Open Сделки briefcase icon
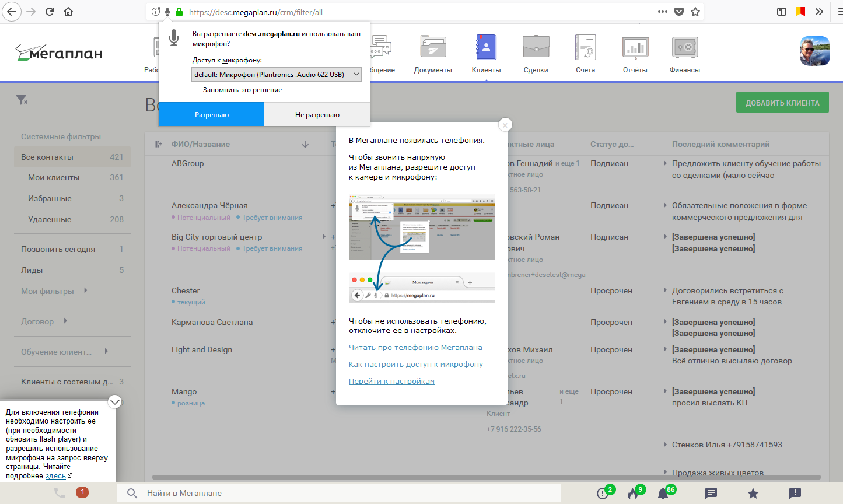 click(x=536, y=47)
